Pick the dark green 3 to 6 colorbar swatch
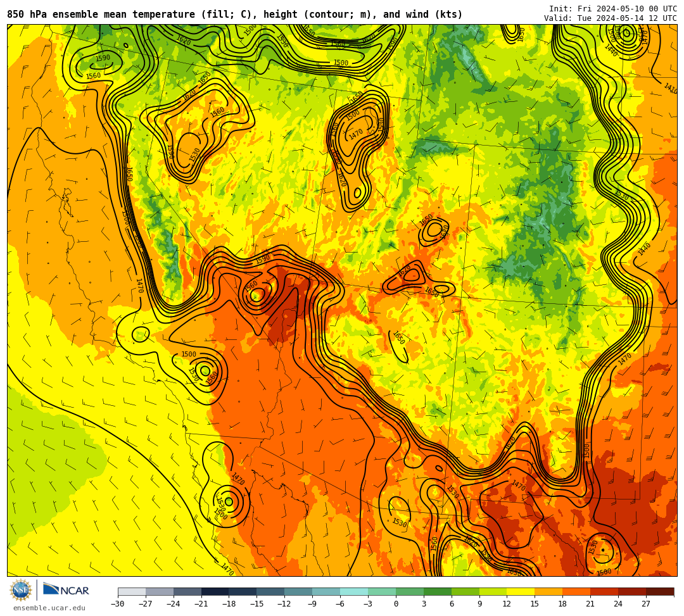This screenshot has height=616, width=684. click(438, 591)
